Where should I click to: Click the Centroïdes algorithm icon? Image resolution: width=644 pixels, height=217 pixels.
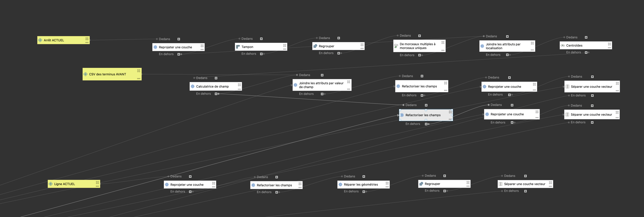click(562, 46)
